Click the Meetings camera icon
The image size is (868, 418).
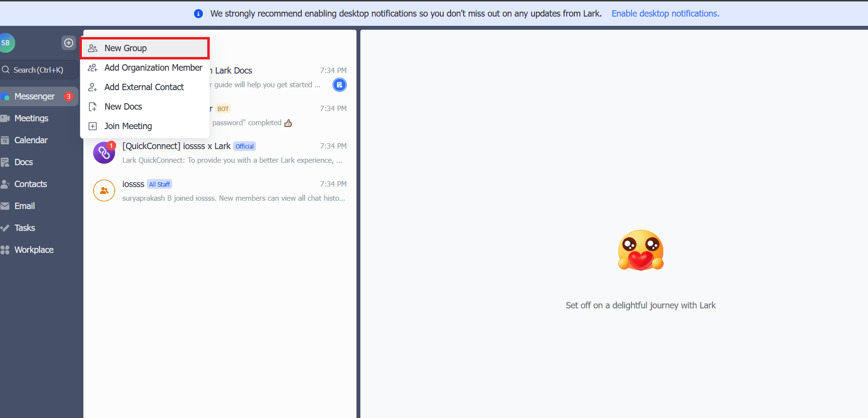click(5, 118)
